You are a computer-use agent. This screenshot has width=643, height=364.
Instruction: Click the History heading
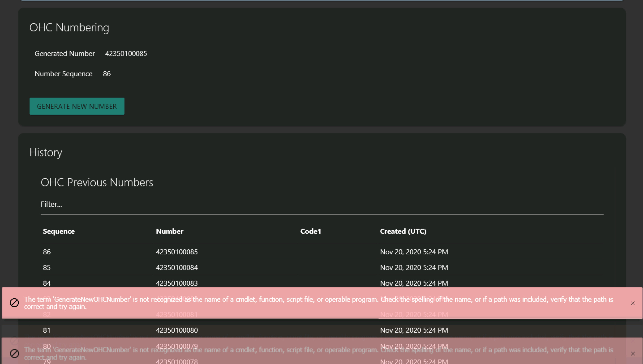coord(46,152)
